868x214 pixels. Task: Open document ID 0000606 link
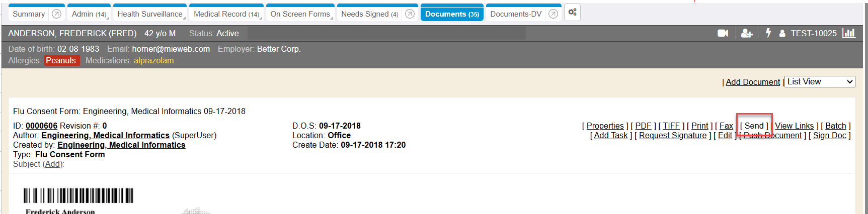(41, 126)
